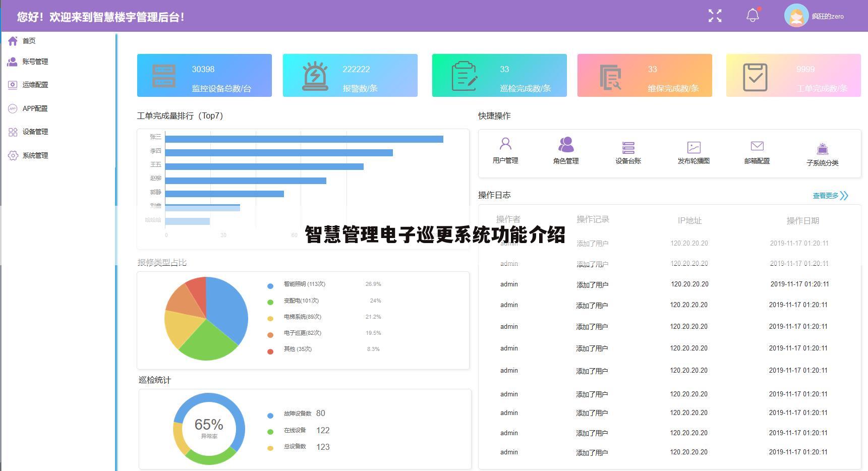This screenshot has width=868, height=471.
Task: Click the 工单完成量排行 section title
Action: [x=180, y=116]
